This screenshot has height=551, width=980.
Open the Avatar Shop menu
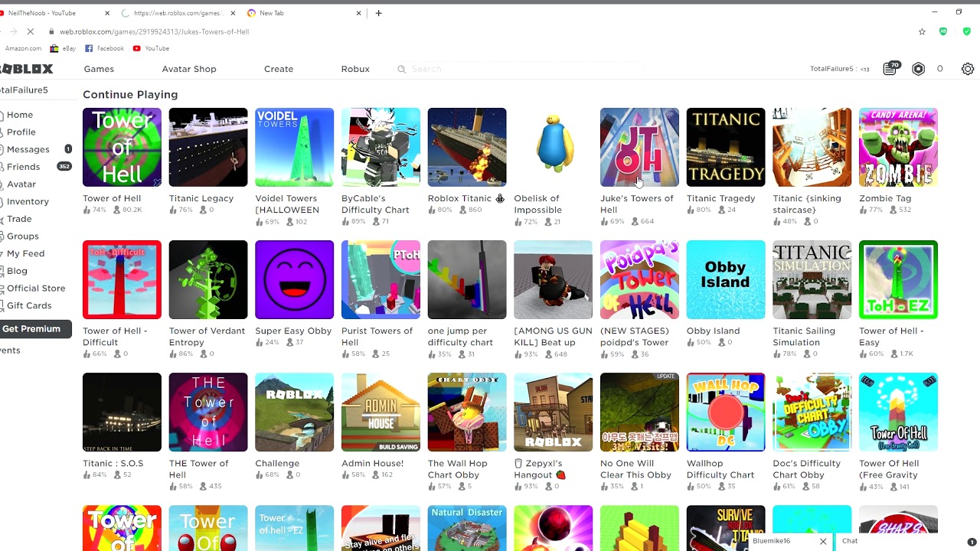189,69
